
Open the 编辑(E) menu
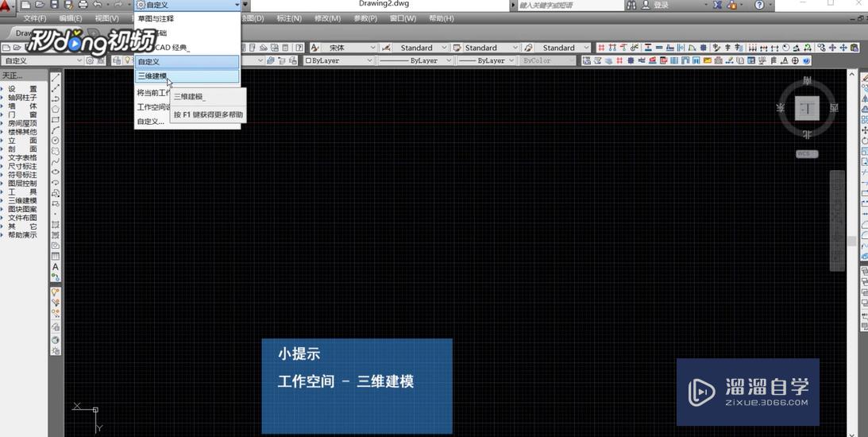click(71, 18)
